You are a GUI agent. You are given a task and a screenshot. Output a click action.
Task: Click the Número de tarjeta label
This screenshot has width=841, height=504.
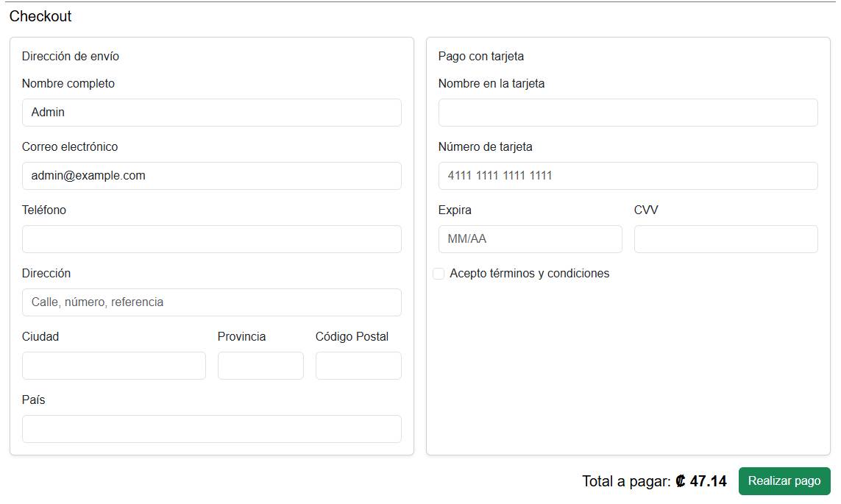[485, 147]
